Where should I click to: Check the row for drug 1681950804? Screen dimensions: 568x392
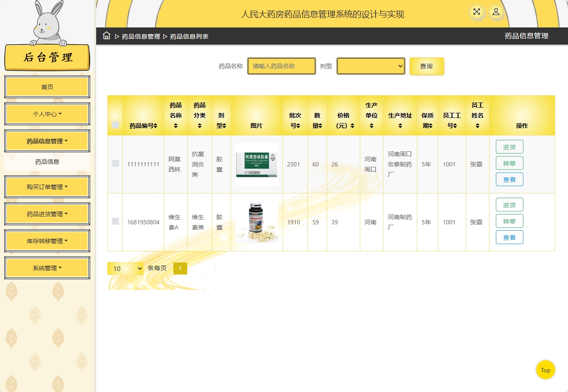(115, 221)
